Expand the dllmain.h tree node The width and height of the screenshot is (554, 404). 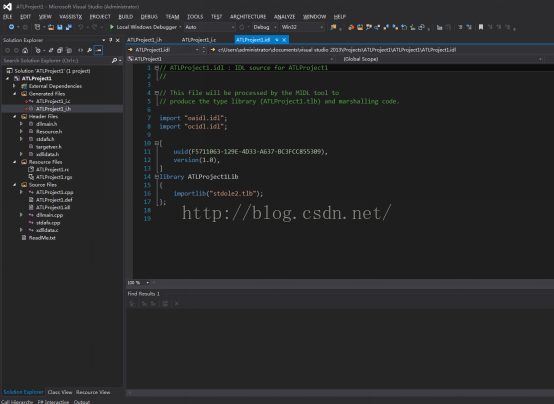(22, 124)
